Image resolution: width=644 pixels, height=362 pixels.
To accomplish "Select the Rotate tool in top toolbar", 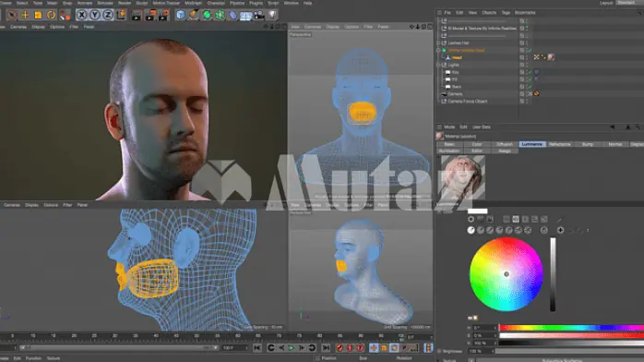I will (51, 15).
